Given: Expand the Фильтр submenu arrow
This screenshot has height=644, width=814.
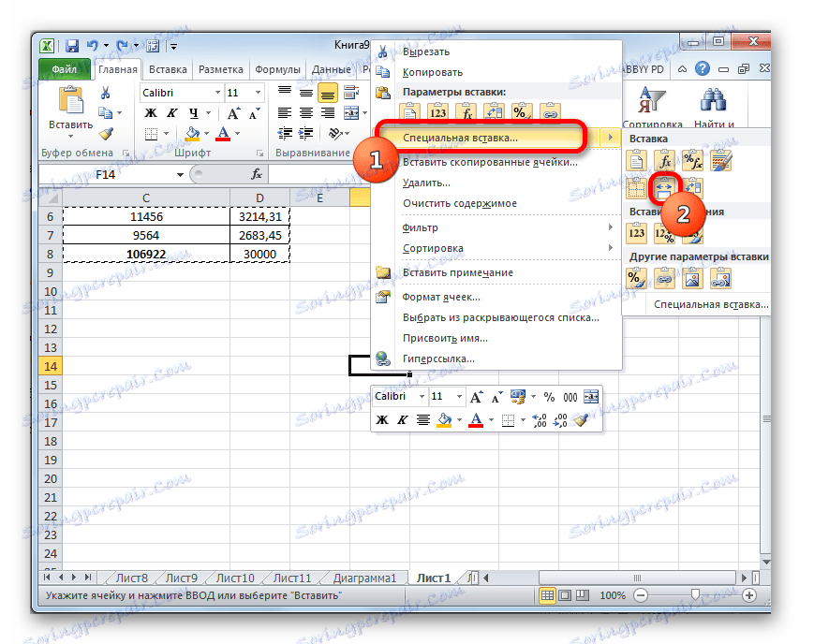Looking at the screenshot, I should pyautogui.click(x=609, y=227).
